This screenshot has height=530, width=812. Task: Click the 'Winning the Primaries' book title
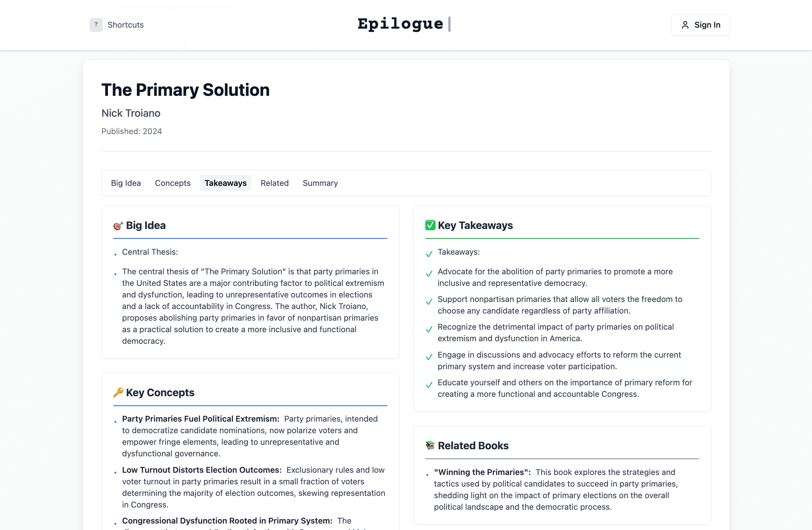[482, 472]
